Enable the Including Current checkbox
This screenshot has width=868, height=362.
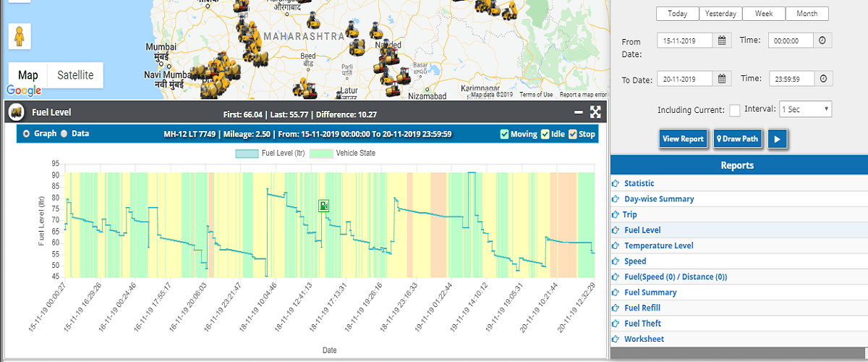click(734, 110)
